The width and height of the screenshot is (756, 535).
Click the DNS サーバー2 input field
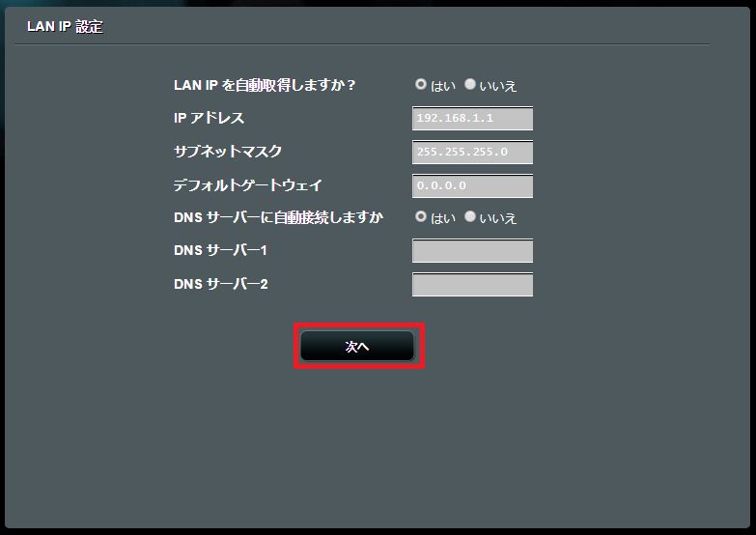pos(472,285)
